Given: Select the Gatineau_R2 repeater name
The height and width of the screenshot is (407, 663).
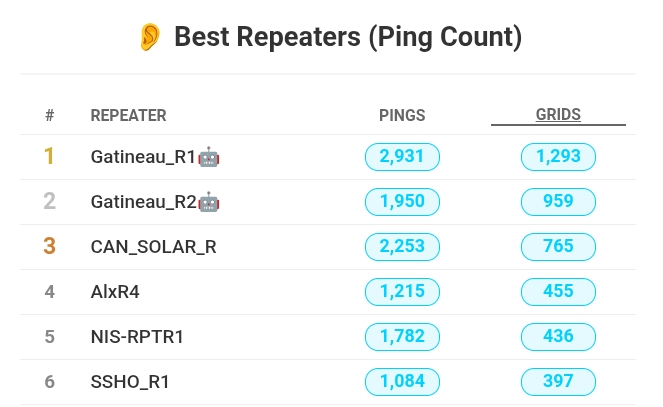Looking at the screenshot, I should (x=143, y=202).
